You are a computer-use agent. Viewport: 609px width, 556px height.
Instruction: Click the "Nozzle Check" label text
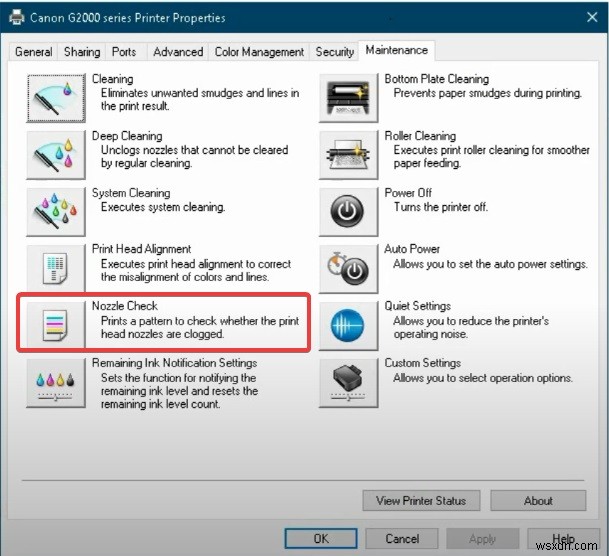pos(125,306)
